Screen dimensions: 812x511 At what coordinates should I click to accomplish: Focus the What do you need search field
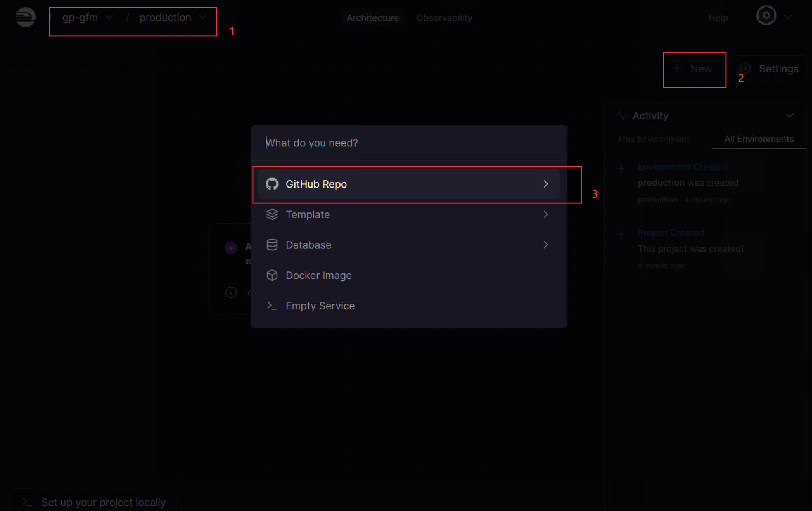(409, 143)
